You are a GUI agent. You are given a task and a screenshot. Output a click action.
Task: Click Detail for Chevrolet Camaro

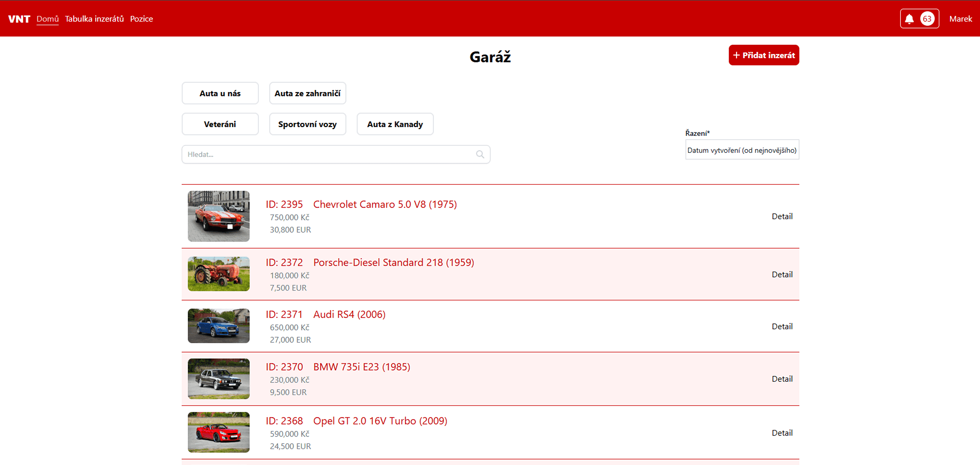point(782,217)
